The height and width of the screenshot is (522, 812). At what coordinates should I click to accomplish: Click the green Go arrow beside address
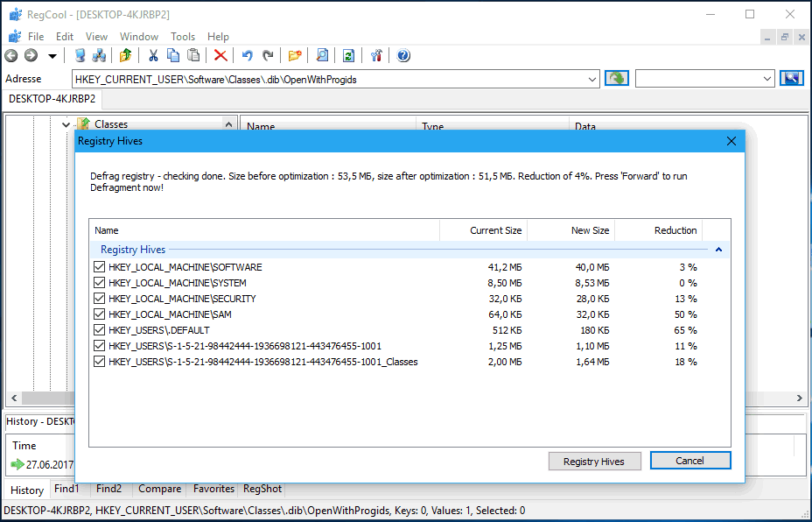617,79
